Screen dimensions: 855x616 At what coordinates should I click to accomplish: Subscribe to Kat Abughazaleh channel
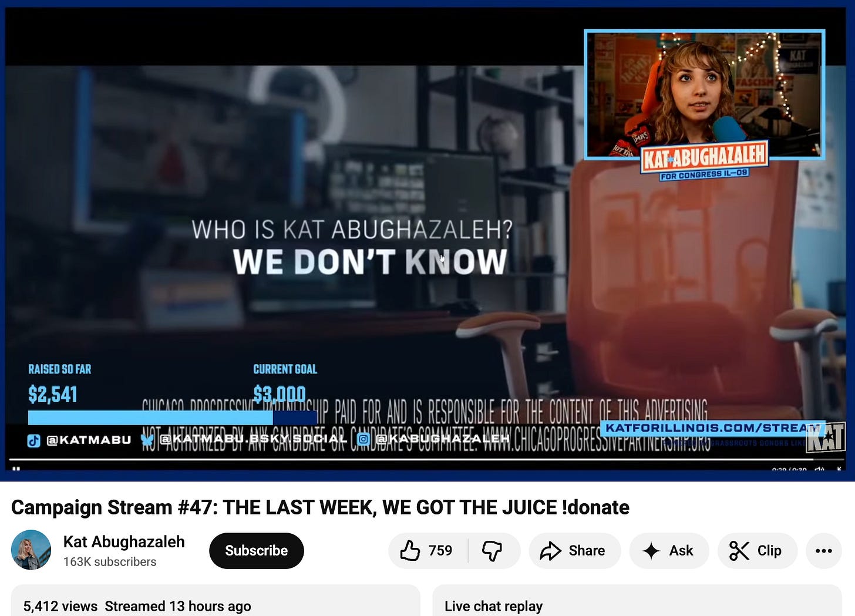256,551
